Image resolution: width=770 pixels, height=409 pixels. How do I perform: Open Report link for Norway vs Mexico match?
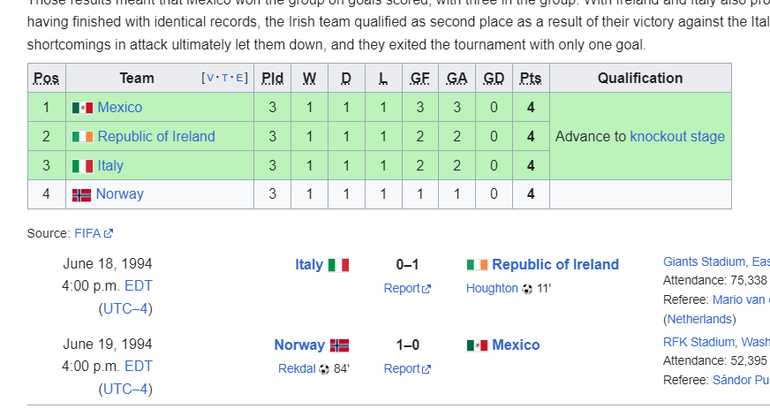click(407, 369)
